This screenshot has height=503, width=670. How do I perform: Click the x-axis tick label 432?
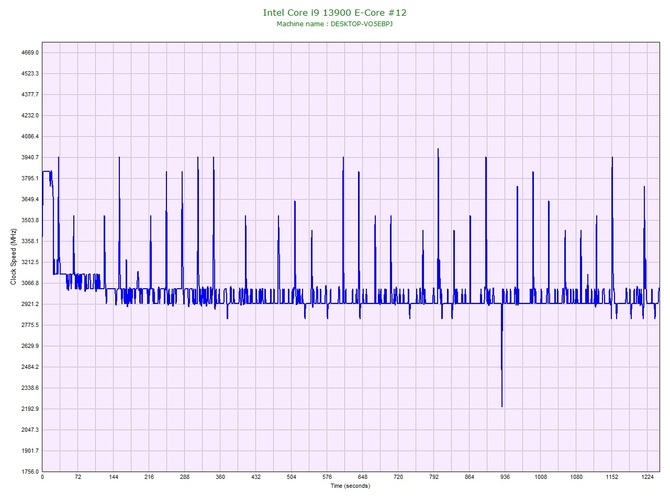tap(256, 477)
